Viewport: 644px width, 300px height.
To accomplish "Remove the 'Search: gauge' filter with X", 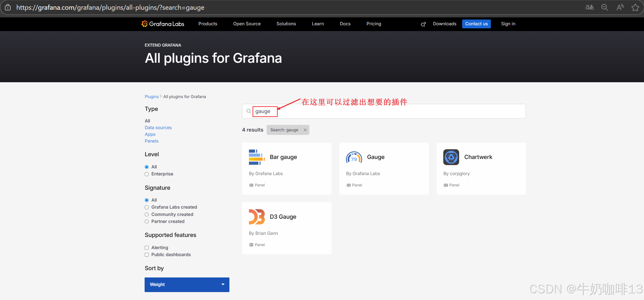I will 305,130.
